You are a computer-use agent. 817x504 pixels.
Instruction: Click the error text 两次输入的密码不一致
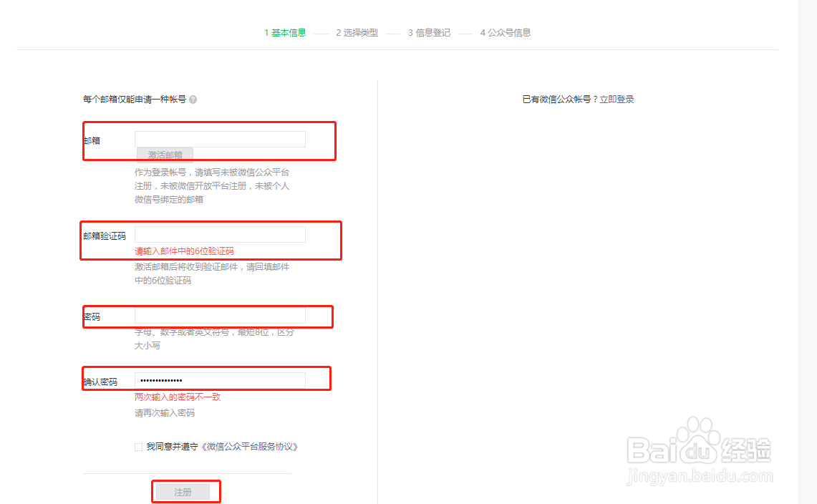(x=178, y=397)
